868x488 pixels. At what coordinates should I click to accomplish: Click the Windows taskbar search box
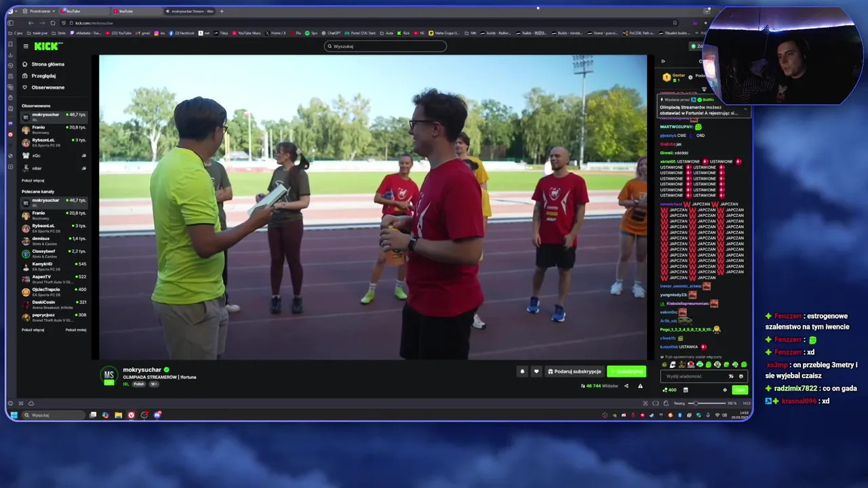pos(54,415)
